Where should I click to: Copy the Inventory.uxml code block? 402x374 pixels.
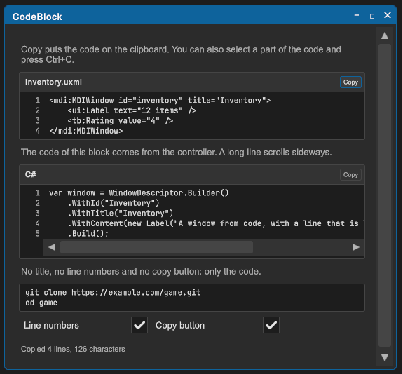350,82
